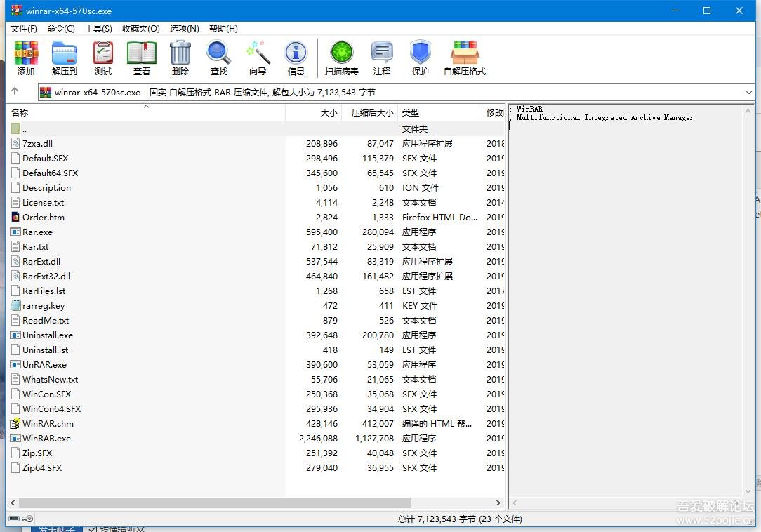Show archive Info (信息) icon

(x=296, y=53)
